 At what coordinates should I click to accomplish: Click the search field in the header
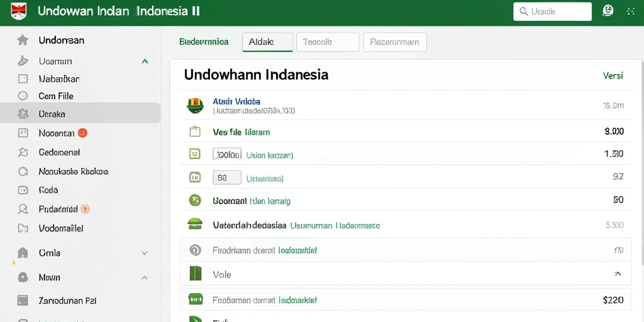pos(552,11)
